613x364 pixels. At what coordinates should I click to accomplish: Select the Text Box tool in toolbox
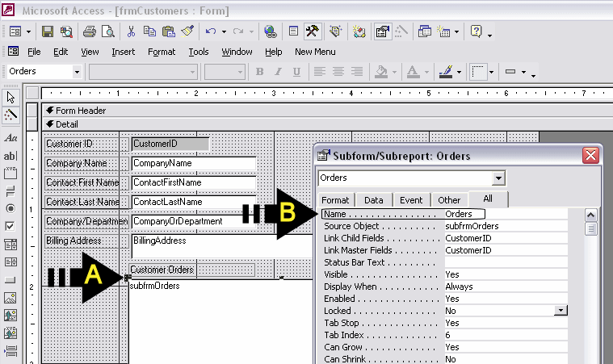click(x=10, y=156)
